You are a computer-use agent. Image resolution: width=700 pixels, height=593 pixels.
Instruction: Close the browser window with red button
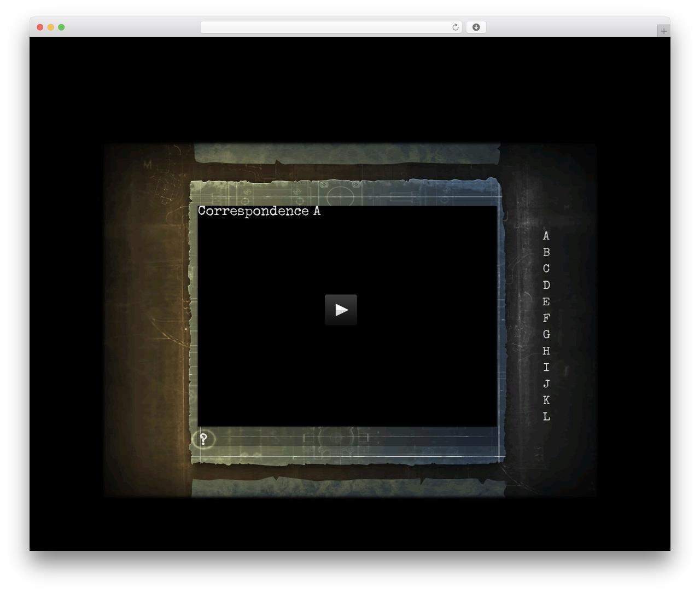pyautogui.click(x=40, y=27)
